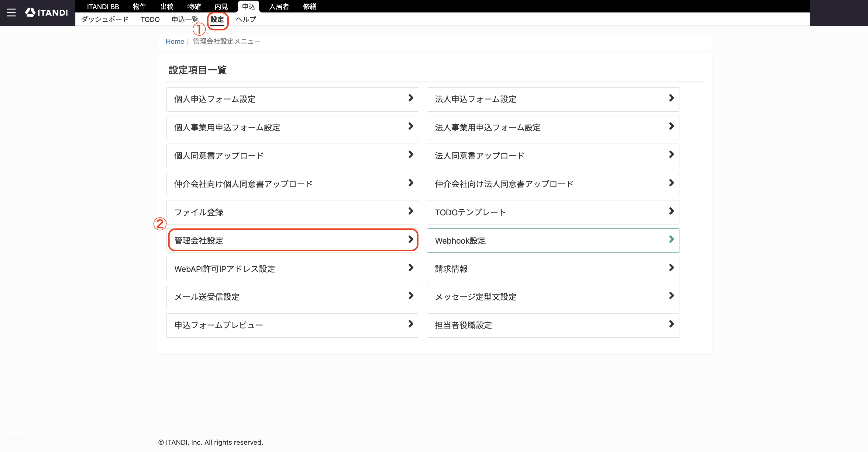Switch to 内見 top menu
This screenshot has height=452, width=868.
coord(221,6)
